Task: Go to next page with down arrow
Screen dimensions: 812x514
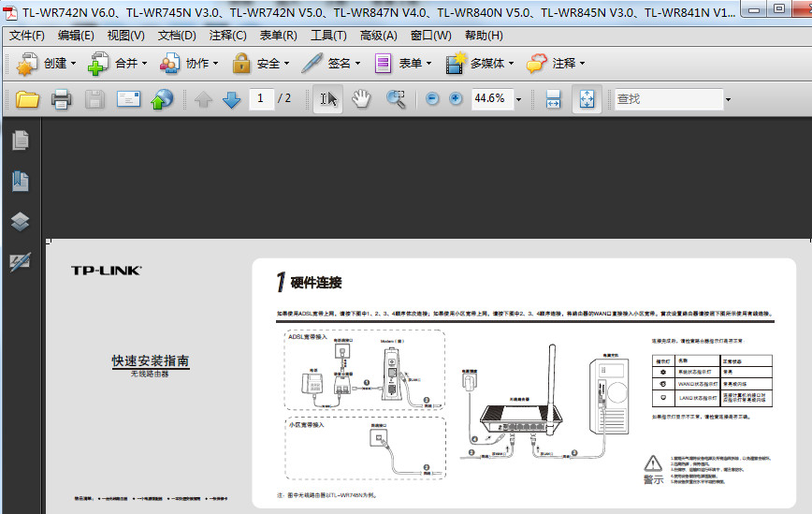Action: pos(231,99)
